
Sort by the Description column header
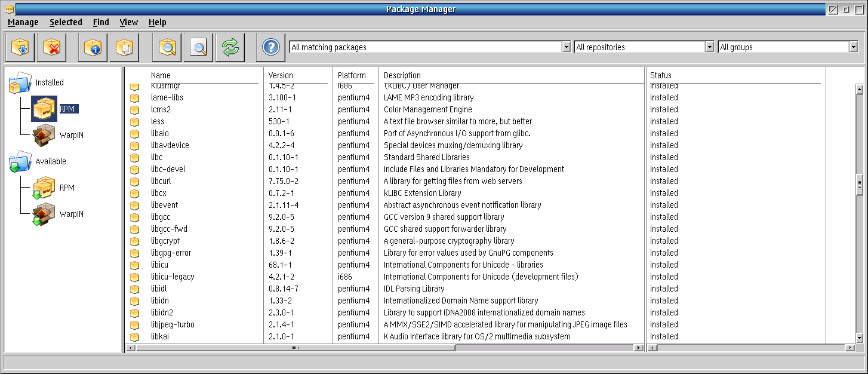402,75
